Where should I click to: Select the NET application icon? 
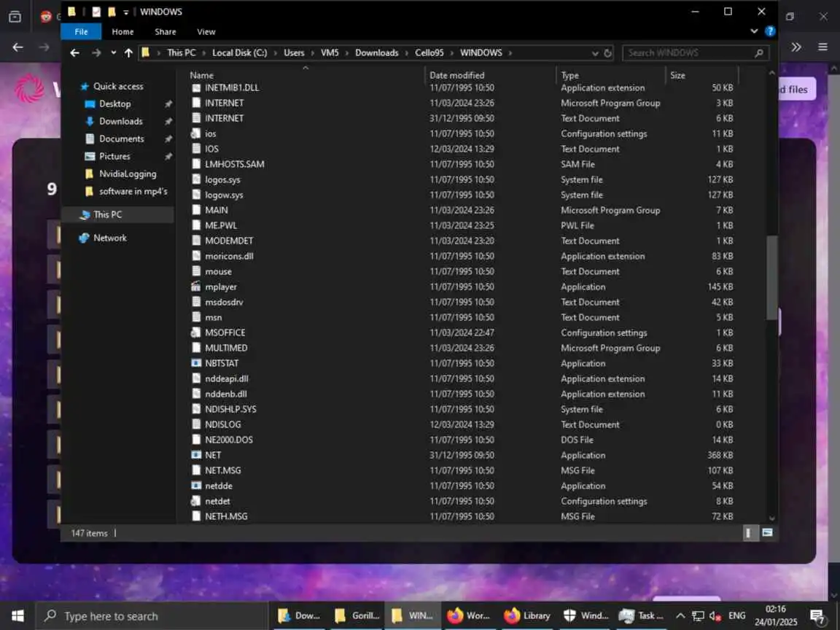coord(196,455)
